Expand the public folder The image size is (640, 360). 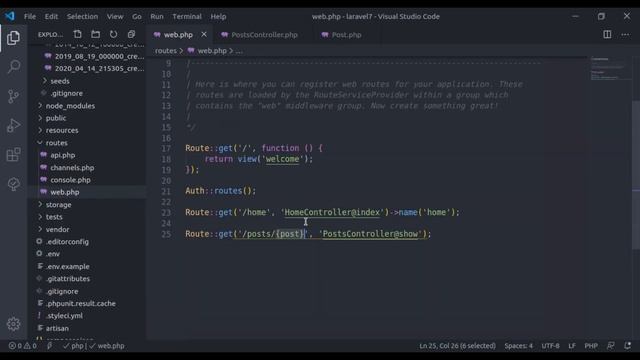[x=56, y=118]
